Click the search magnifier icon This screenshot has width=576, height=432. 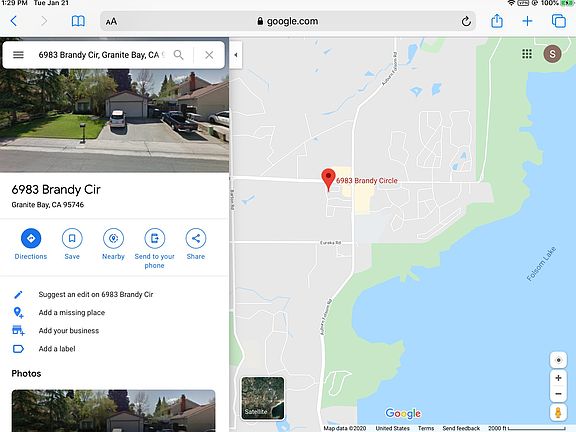(x=179, y=55)
